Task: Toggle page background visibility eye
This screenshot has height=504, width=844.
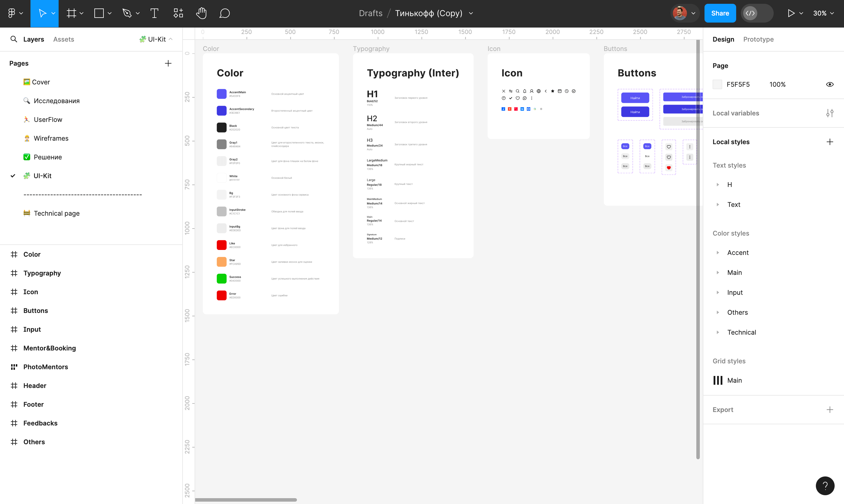Action: coord(829,85)
